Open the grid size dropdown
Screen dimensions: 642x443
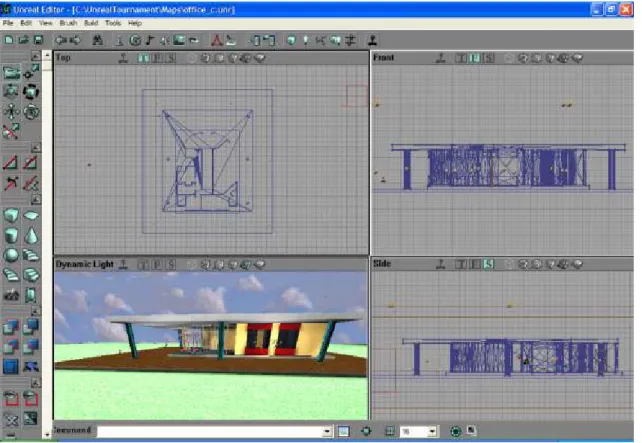coord(432,432)
